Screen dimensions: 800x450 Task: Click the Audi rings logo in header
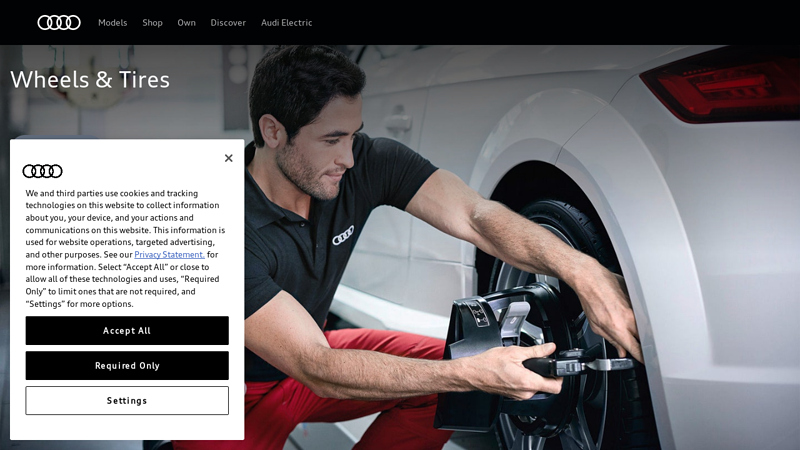(x=59, y=22)
